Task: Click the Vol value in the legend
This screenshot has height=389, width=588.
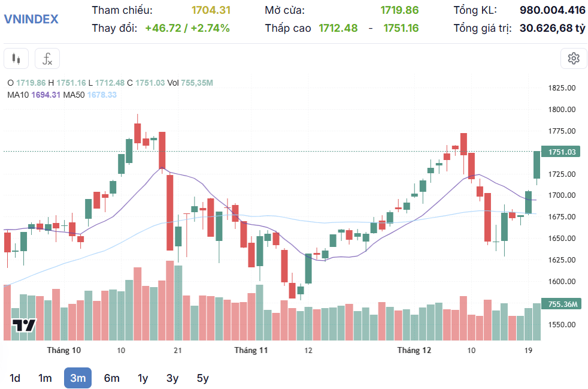Action: click(x=197, y=83)
